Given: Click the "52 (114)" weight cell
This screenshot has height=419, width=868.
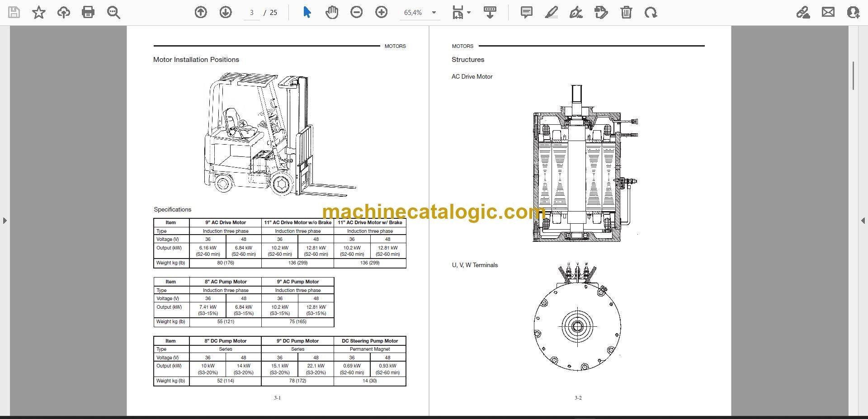Looking at the screenshot, I should 226,381.
